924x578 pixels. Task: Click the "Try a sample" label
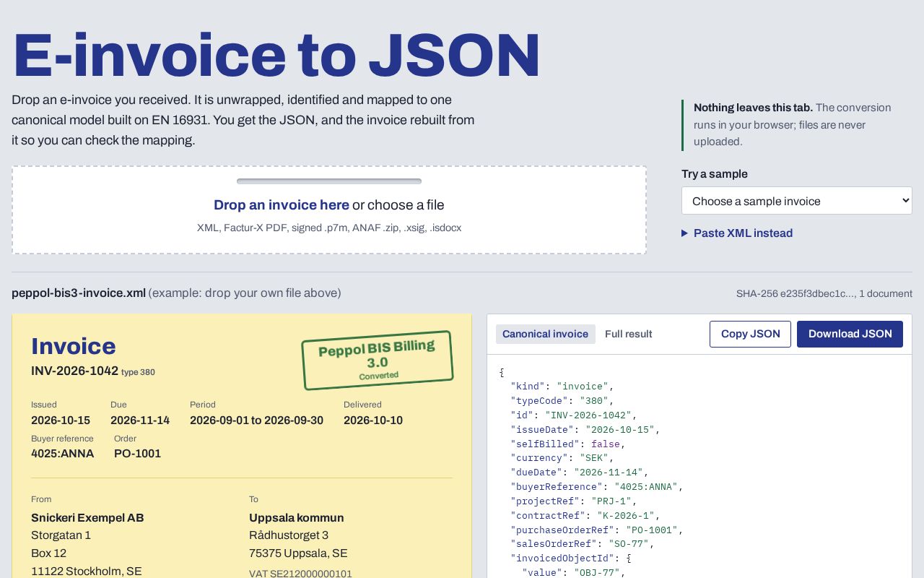[715, 174]
